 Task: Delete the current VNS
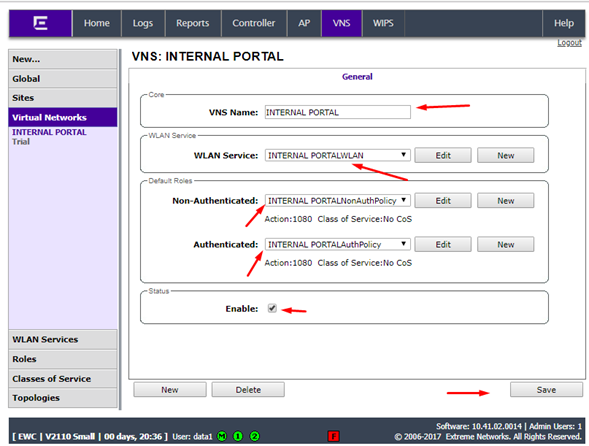(x=248, y=390)
